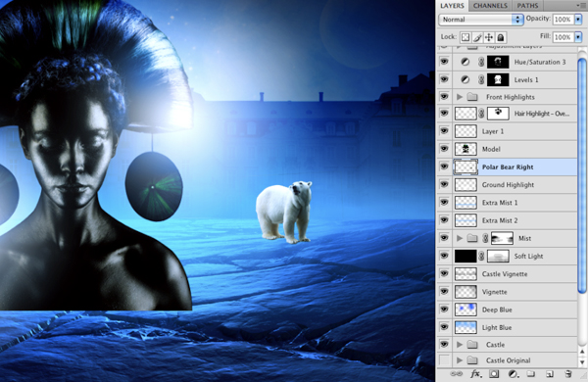Hide the Model layer
The width and height of the screenshot is (588, 382).
point(444,149)
